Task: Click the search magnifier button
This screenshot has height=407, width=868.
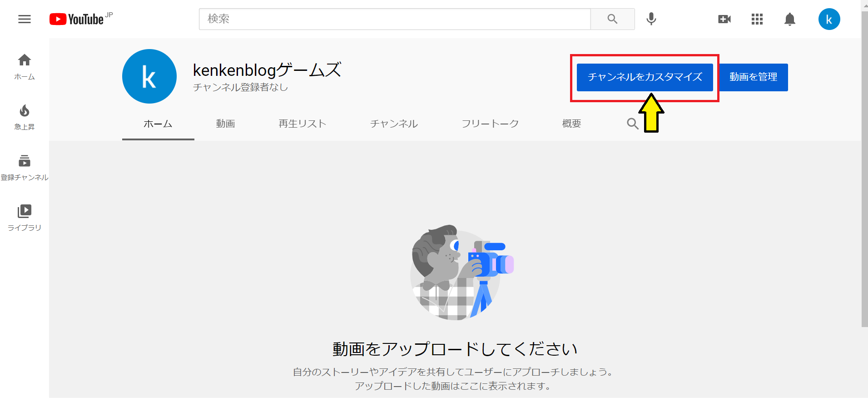Action: 612,19
